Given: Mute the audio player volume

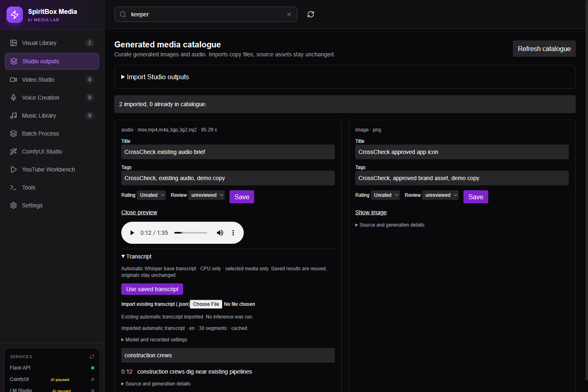Looking at the screenshot, I should pos(220,233).
